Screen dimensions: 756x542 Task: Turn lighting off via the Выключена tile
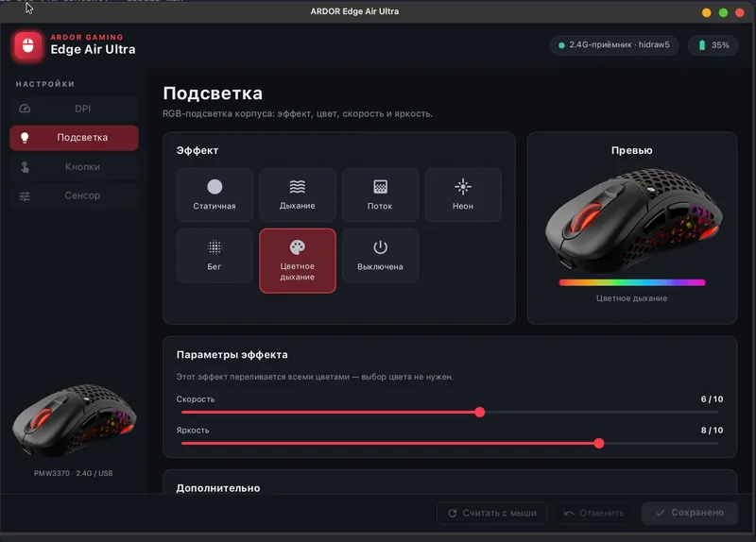380,255
